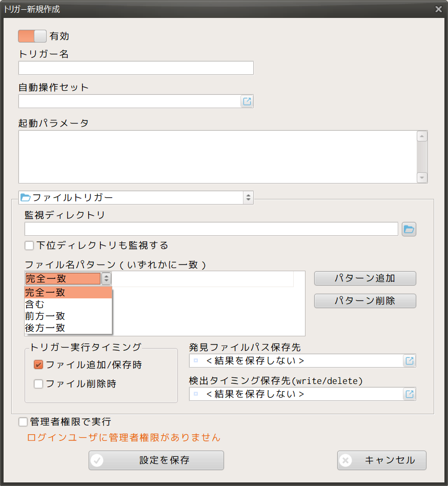448x486 pixels.
Task: Click the キャンセル button
Action: (381, 460)
